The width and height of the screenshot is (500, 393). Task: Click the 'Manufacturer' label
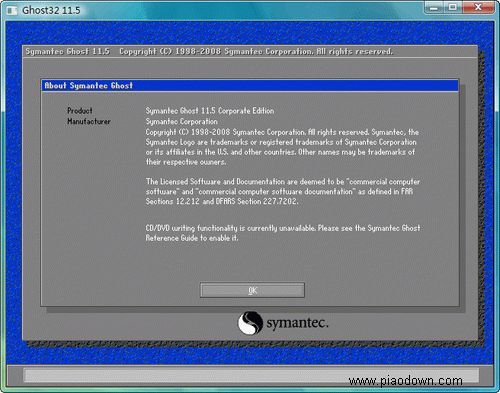89,121
